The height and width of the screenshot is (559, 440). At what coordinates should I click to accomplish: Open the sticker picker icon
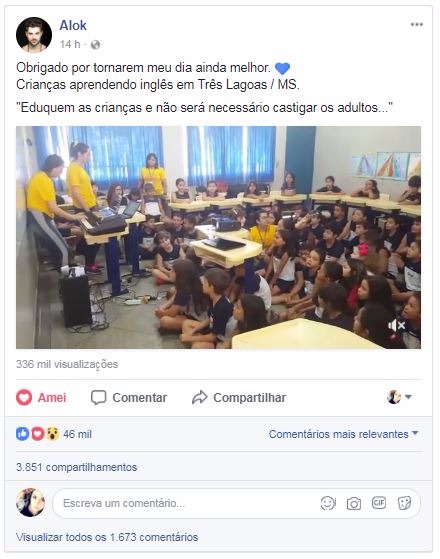[405, 503]
